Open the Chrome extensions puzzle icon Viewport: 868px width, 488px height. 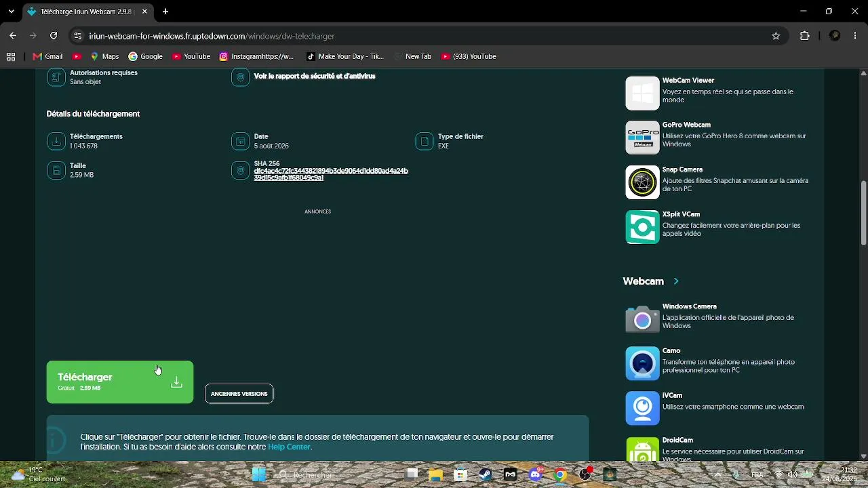805,36
